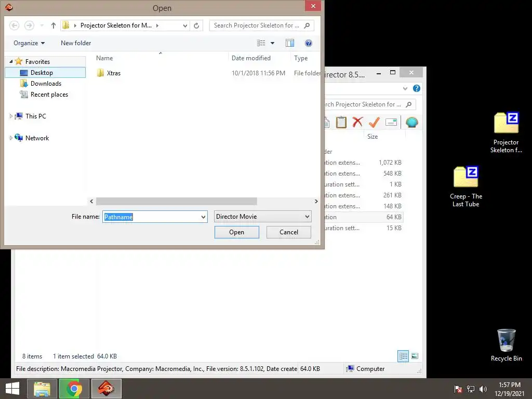The height and width of the screenshot is (399, 532).
Task: Expand the address bar path history dropdown
Action: (185, 25)
